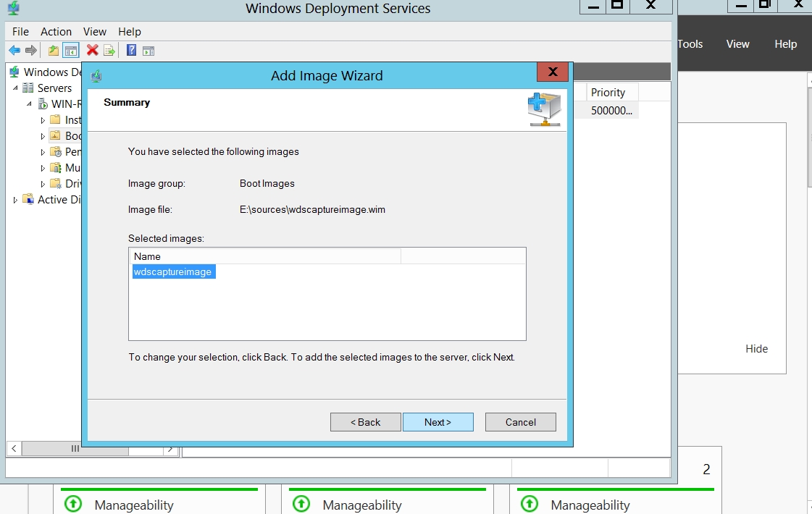The height and width of the screenshot is (514, 812).
Task: Cancel the Add Image Wizard
Action: [520, 422]
